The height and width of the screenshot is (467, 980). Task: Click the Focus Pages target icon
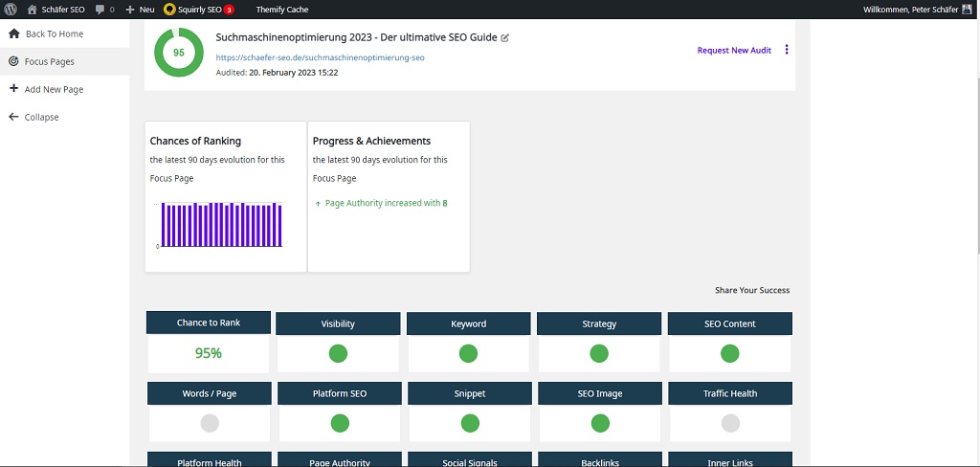pos(13,61)
